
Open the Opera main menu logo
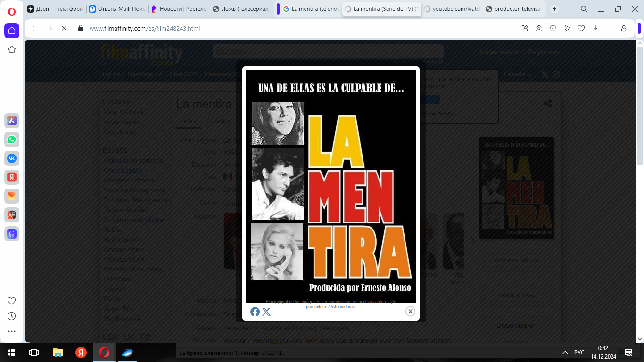(x=12, y=12)
